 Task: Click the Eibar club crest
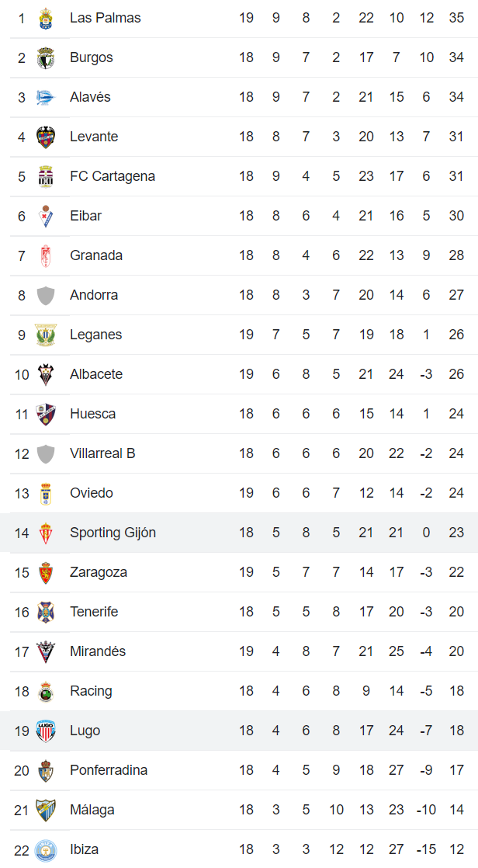click(46, 216)
